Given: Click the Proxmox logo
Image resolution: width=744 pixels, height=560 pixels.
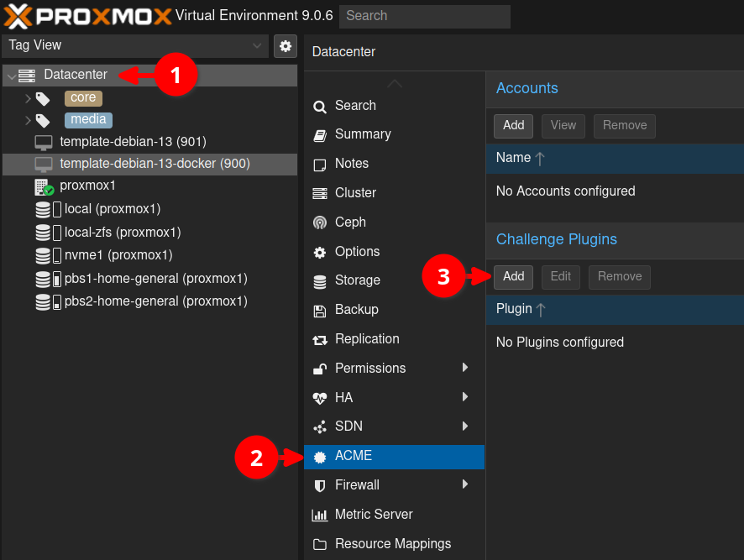Looking at the screenshot, I should click(x=88, y=16).
